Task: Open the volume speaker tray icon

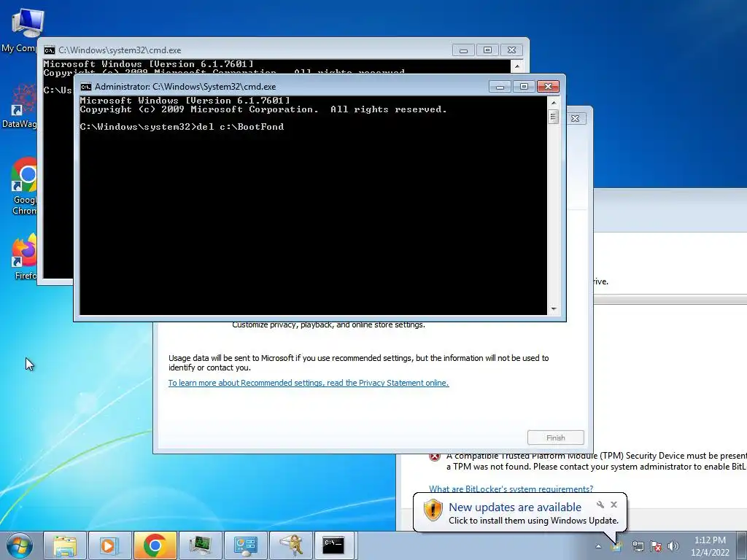Action: [673, 546]
